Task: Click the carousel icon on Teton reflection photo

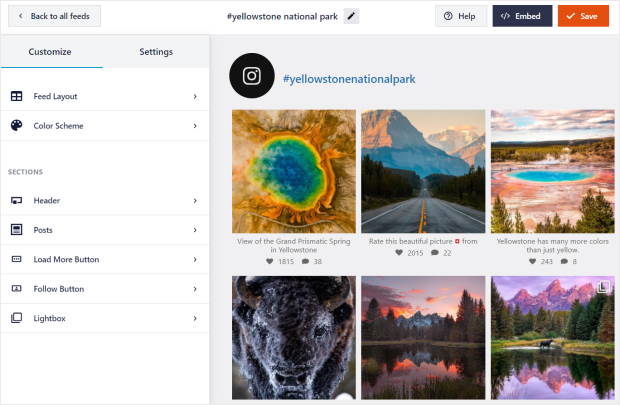Action: 603,287
